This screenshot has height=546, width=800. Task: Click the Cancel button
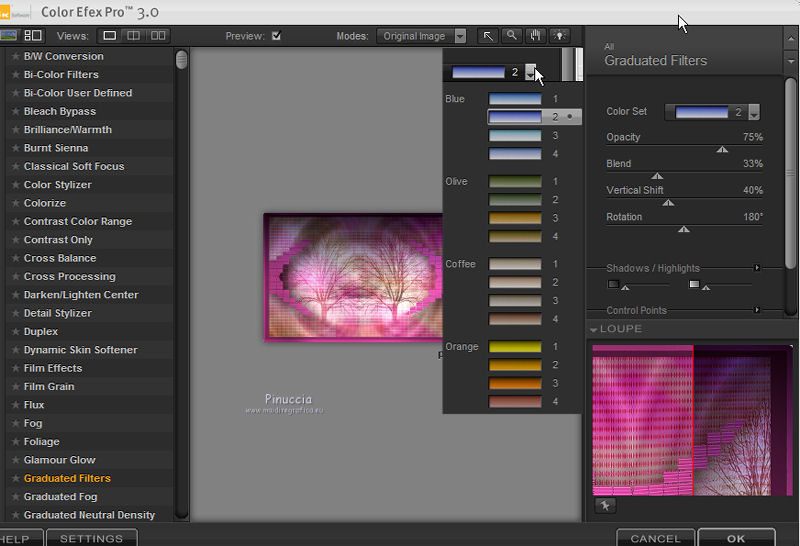tap(655, 539)
